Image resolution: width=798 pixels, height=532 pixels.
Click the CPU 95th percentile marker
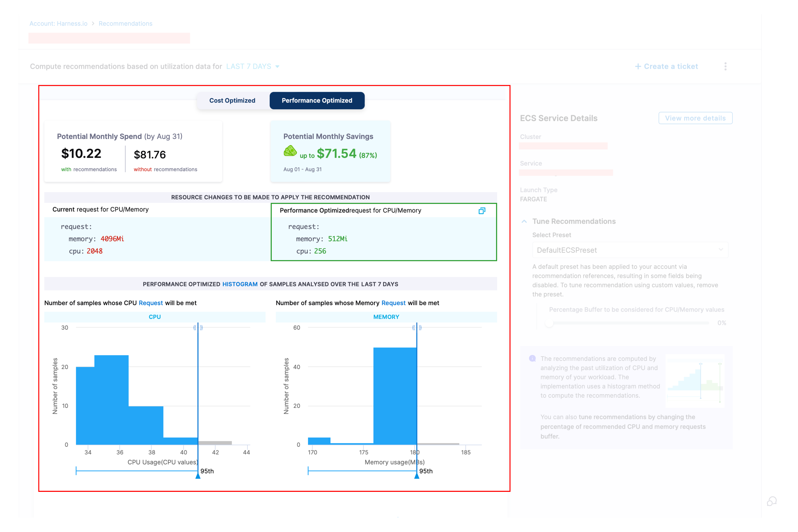(x=198, y=476)
